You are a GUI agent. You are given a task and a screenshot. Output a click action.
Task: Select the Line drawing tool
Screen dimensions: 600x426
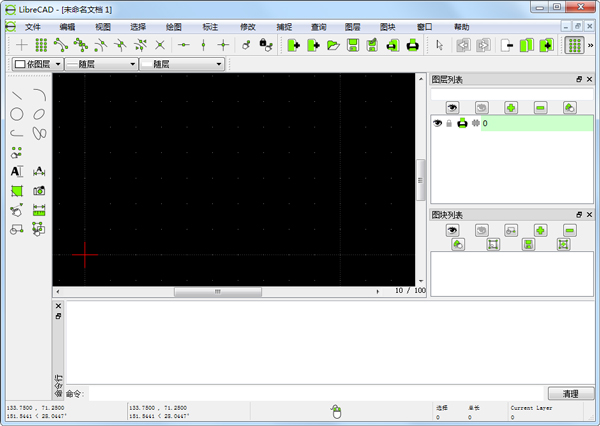[x=16, y=95]
